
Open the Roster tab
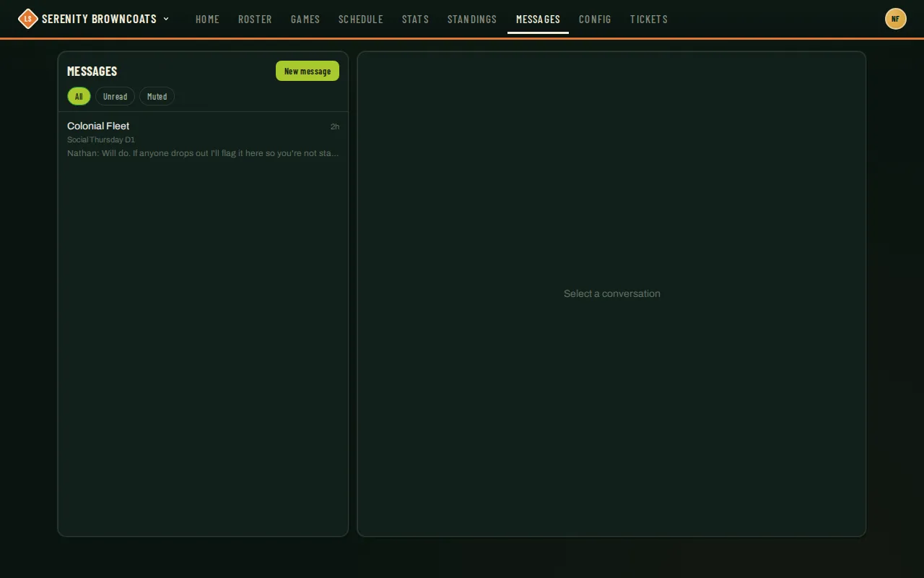pyautogui.click(x=255, y=19)
